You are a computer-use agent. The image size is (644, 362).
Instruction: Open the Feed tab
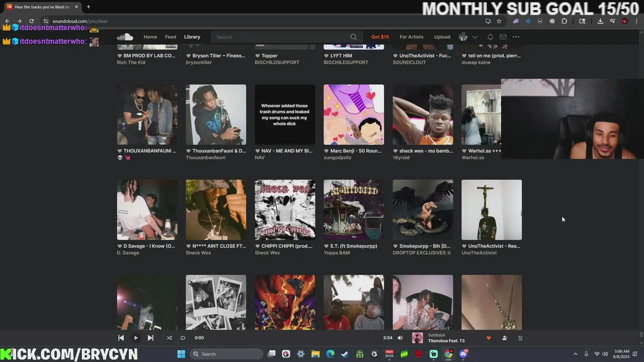click(171, 37)
